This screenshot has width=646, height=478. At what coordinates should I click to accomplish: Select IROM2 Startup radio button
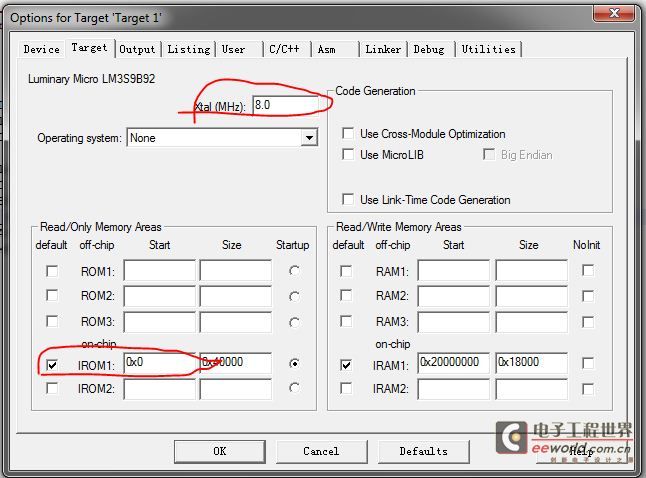[x=294, y=388]
